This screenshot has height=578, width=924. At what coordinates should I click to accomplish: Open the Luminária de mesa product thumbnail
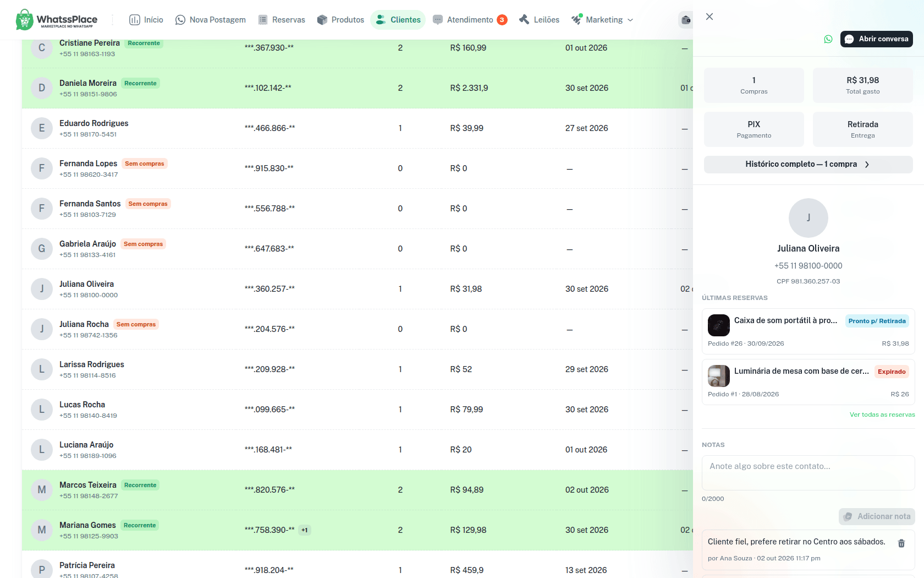click(x=719, y=376)
